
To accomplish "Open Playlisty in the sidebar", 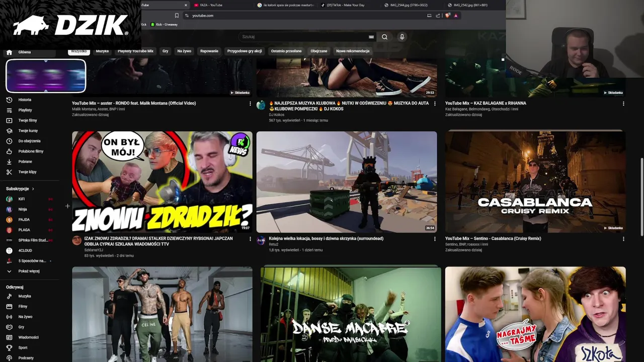I will 25,110.
